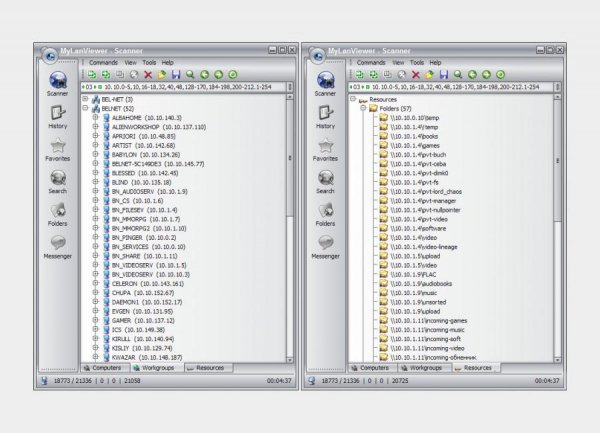Click green back arrow in left window toolbar
Viewport: 600px width, 433px height.
pos(204,75)
